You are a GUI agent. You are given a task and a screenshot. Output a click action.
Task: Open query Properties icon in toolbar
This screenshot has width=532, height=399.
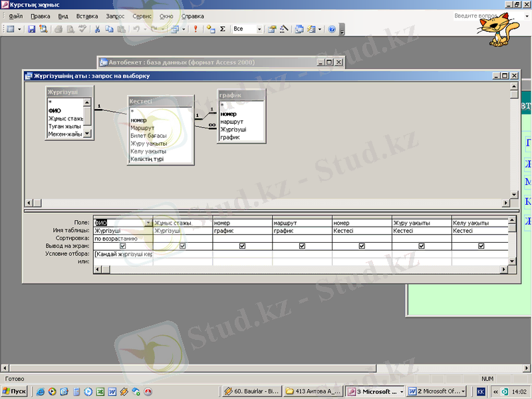pos(272,29)
